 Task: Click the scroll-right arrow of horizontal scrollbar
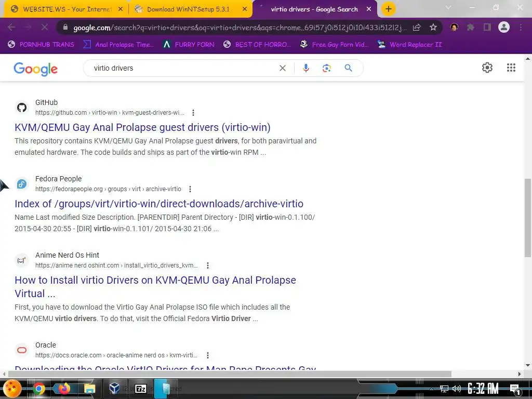coord(520,374)
